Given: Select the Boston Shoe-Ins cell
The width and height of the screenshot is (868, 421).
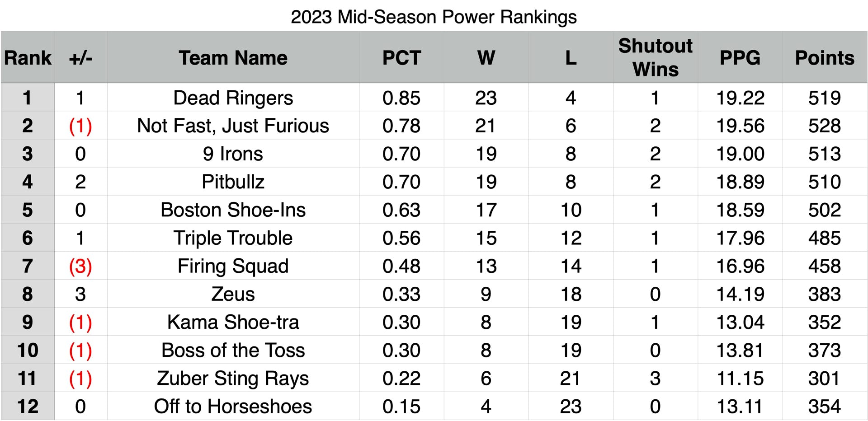Looking at the screenshot, I should 233,210.
